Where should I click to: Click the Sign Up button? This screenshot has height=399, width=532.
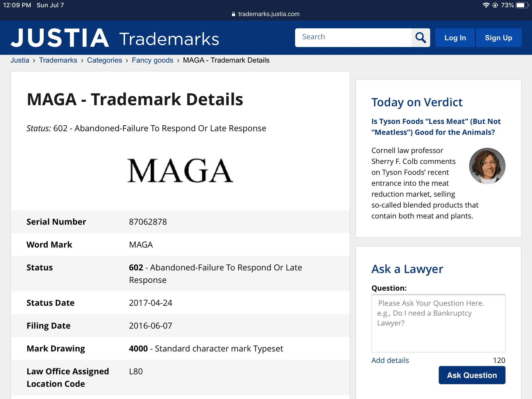(x=498, y=38)
